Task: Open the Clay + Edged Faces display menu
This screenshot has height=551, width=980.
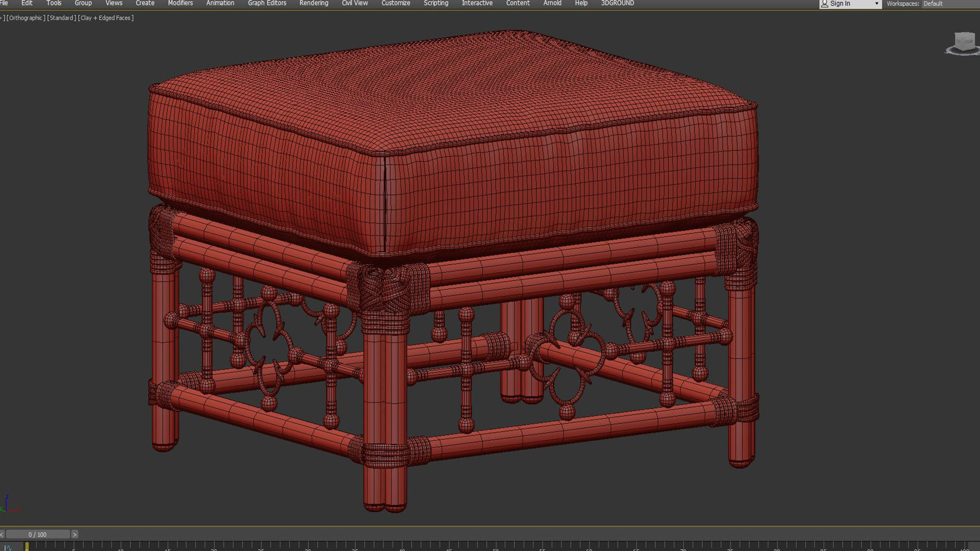Action: pyautogui.click(x=106, y=18)
